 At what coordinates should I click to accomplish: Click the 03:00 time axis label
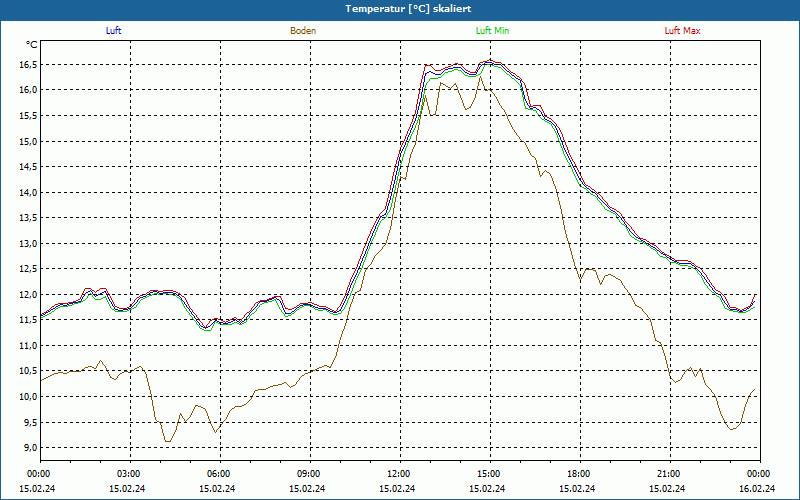(x=130, y=474)
